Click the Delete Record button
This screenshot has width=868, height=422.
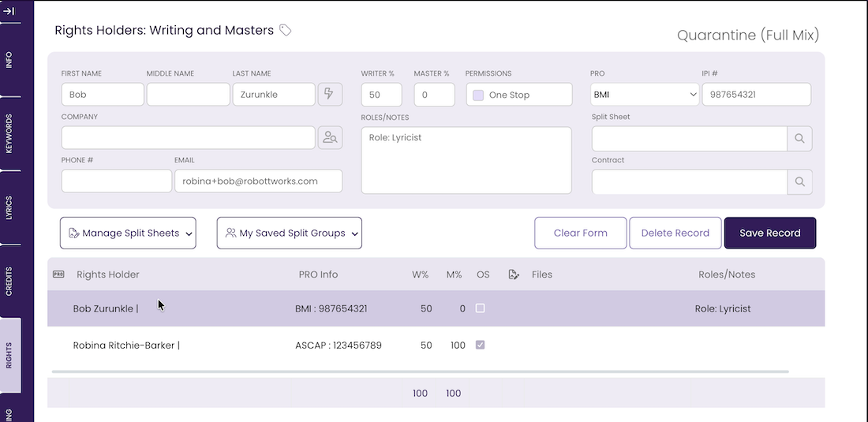tap(675, 233)
